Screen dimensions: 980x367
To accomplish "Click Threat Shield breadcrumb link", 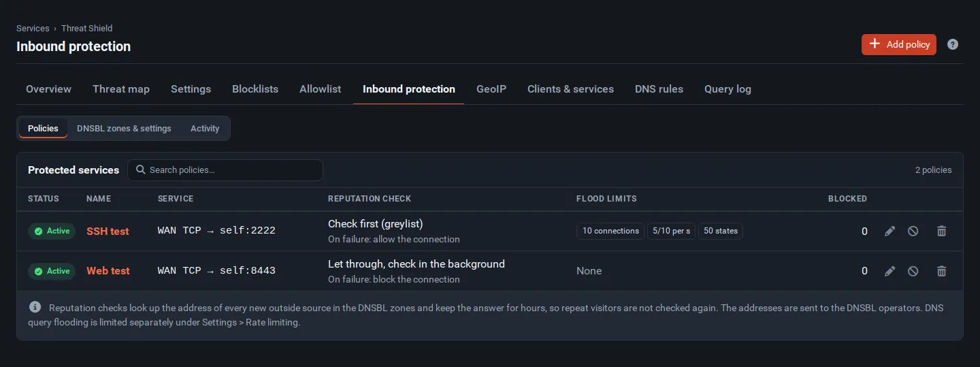I will tap(87, 29).
